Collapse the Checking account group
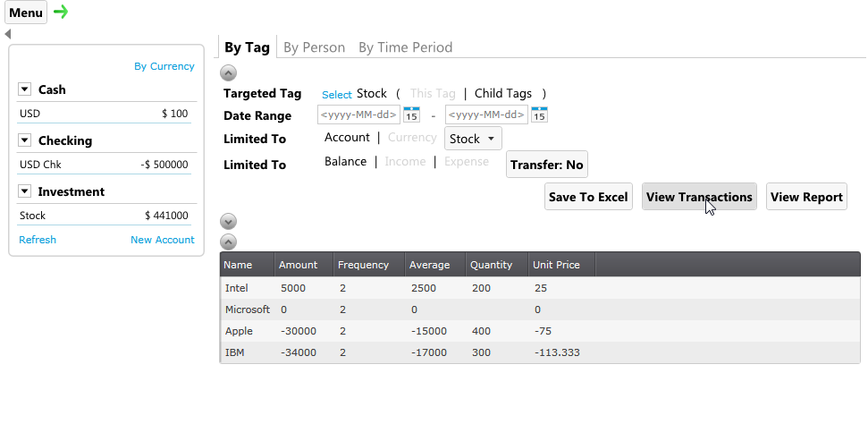 (24, 140)
